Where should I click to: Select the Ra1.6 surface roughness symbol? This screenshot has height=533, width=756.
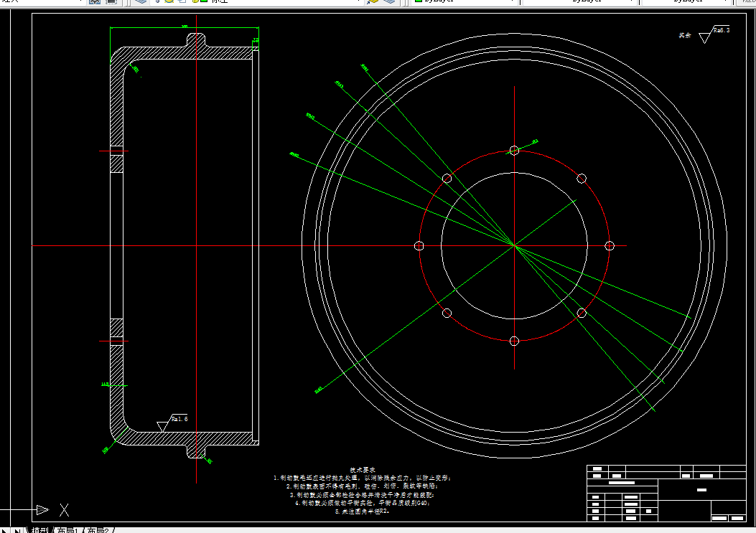[172, 423]
